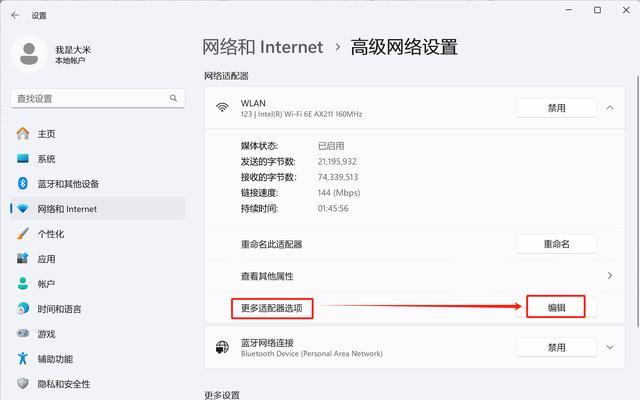Click the 持续时间 label

point(259,208)
